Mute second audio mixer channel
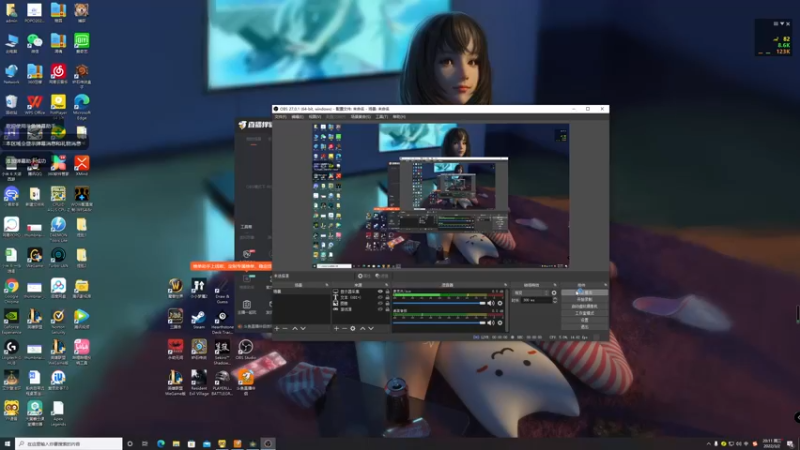The image size is (800, 450). pos(491,322)
